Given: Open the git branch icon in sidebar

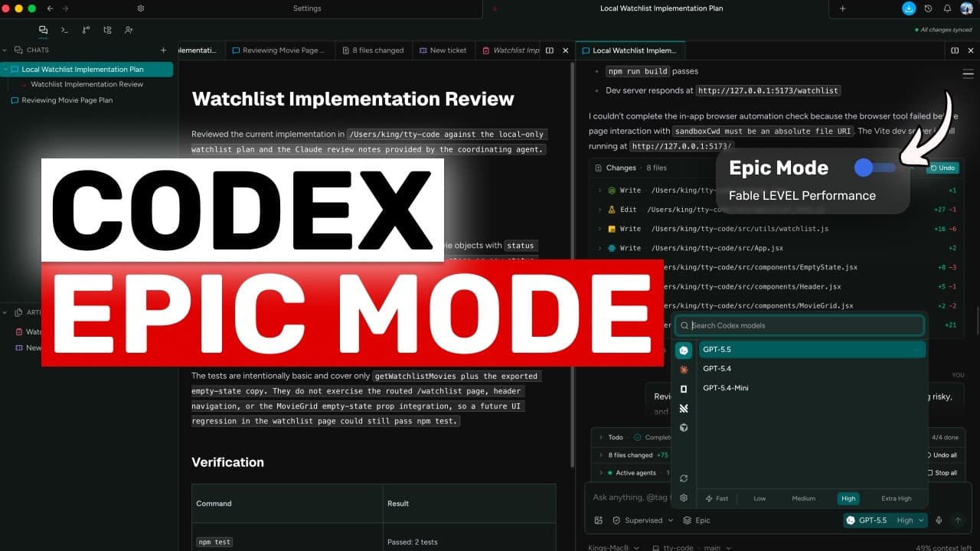Looking at the screenshot, I should tap(86, 30).
